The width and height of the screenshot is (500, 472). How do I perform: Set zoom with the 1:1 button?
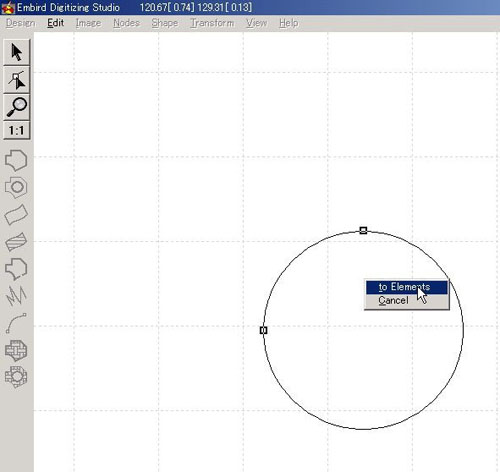(x=16, y=130)
